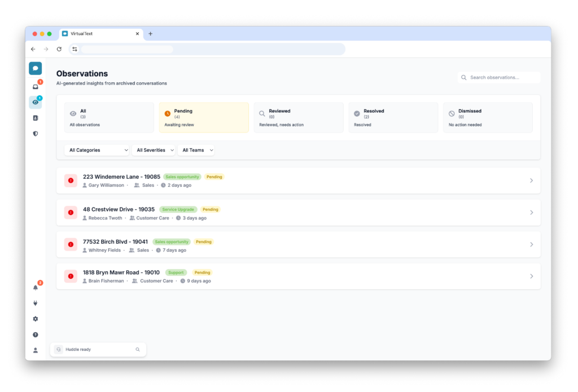Open the contacts card icon in the sidebar
This screenshot has width=578, height=392.
pyautogui.click(x=35, y=118)
